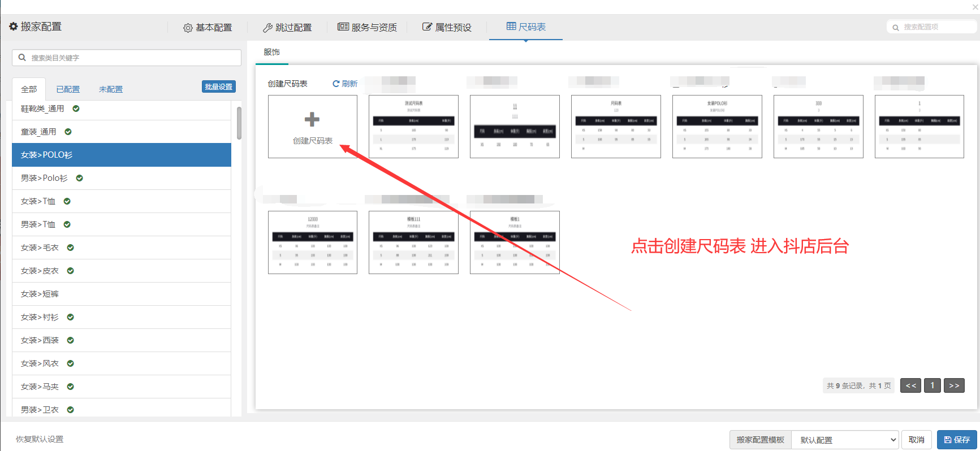Click 恢复默认设置 link

click(40, 439)
